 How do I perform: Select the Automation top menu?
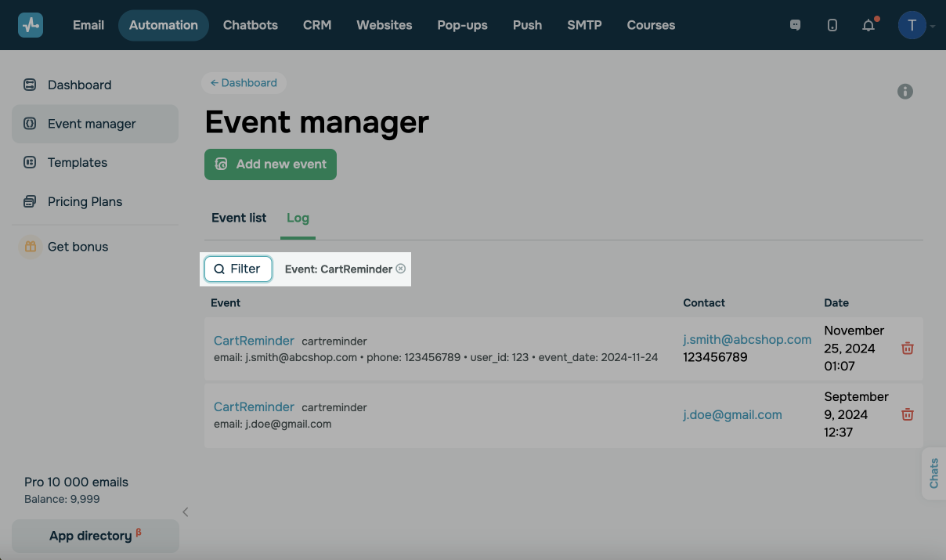[x=164, y=25]
